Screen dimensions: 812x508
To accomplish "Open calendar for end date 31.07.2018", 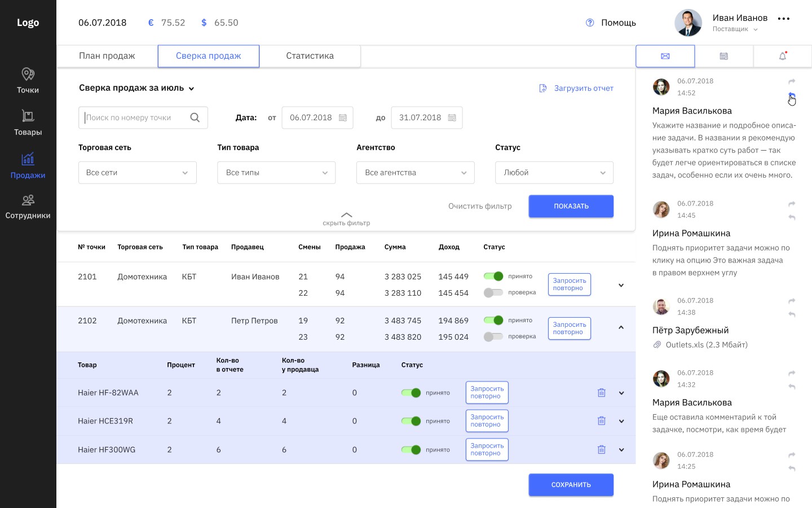I will tap(452, 117).
